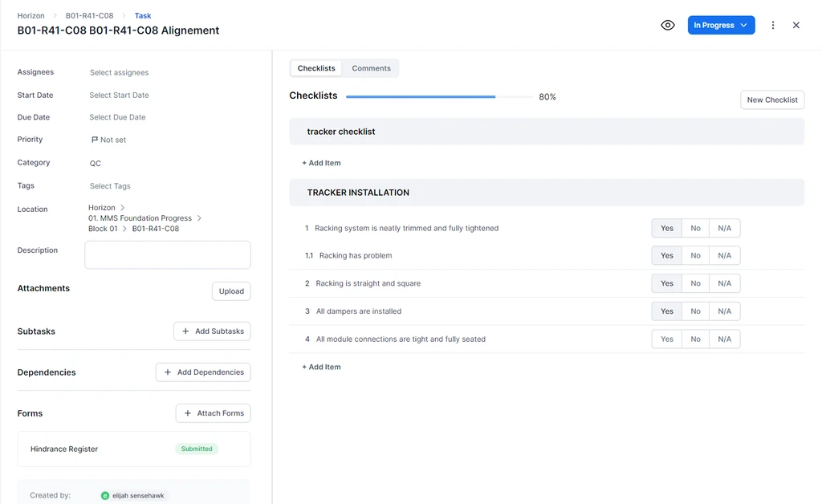Close the task panel with X
The height and width of the screenshot is (504, 822).
[x=796, y=25]
